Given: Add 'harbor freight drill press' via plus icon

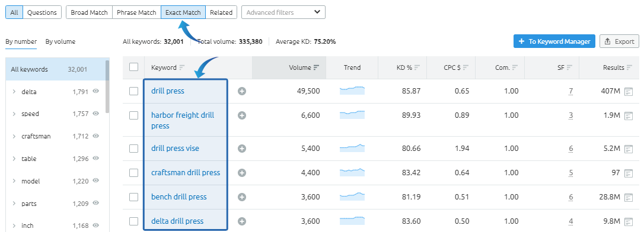Looking at the screenshot, I should [242, 115].
